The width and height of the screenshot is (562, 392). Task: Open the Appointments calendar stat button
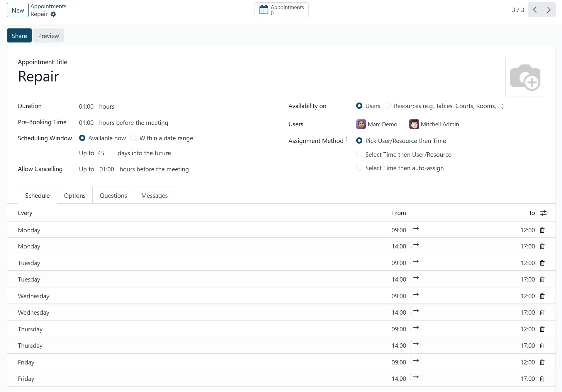coord(281,10)
